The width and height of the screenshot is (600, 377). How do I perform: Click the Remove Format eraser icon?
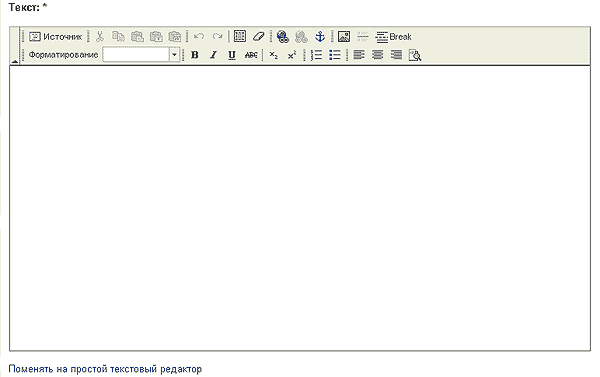click(259, 36)
